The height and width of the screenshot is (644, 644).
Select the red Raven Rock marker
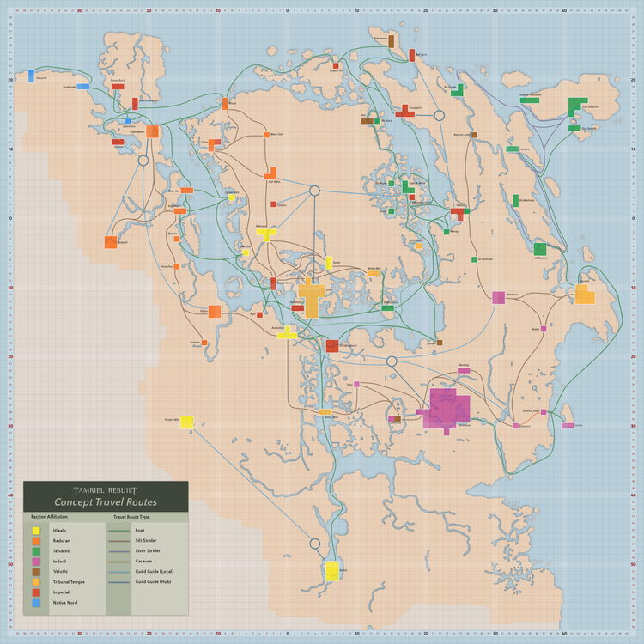(x=118, y=86)
